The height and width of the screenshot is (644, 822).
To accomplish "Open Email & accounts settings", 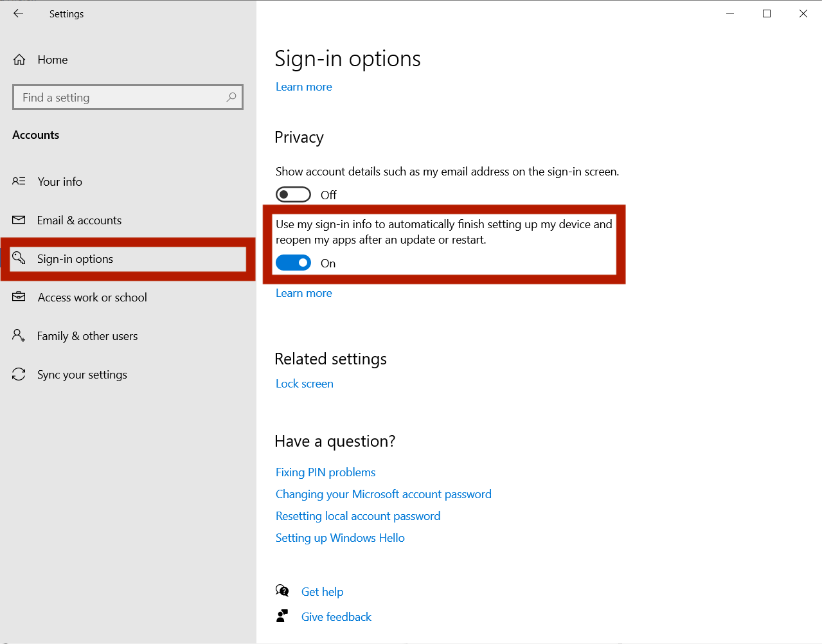I will 79,220.
